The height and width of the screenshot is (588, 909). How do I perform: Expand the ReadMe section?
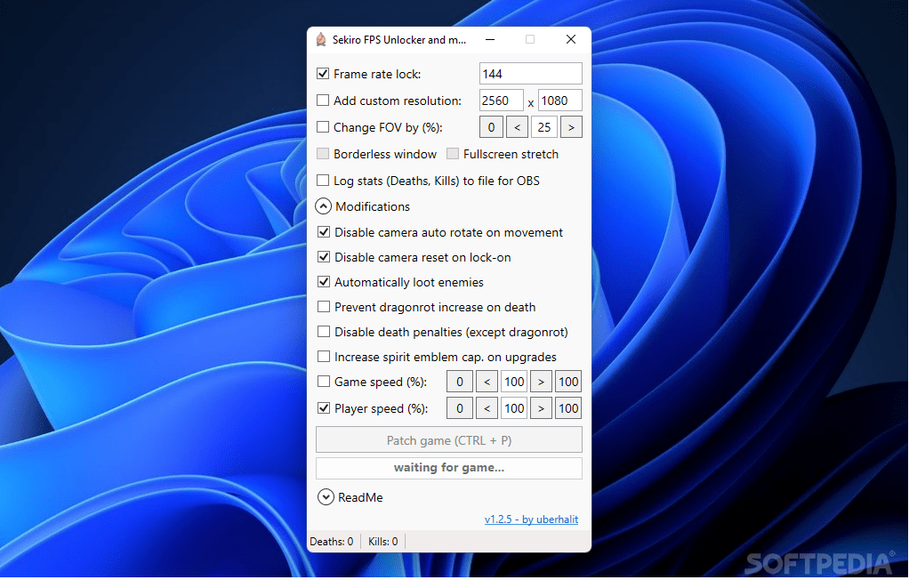[x=326, y=497]
